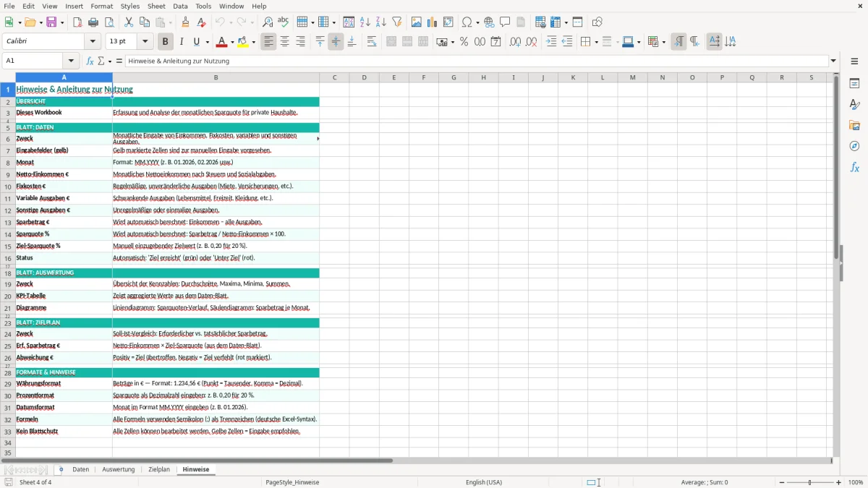Toggle Bold formatting button
The image size is (868, 488).
tap(165, 42)
